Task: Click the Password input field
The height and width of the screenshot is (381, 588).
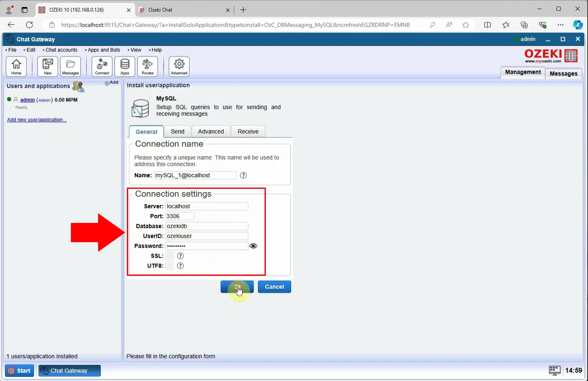Action: [207, 246]
